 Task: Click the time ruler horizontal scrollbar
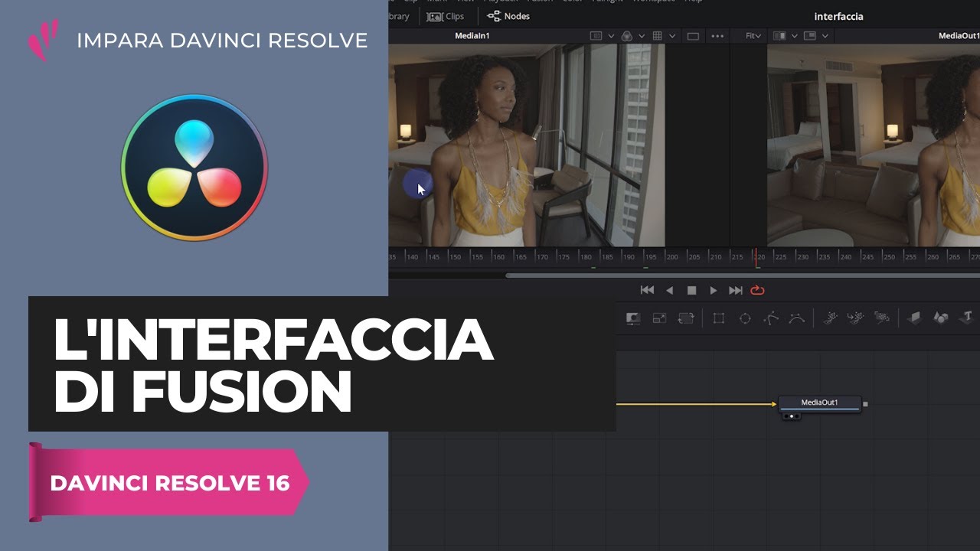pyautogui.click(x=743, y=275)
